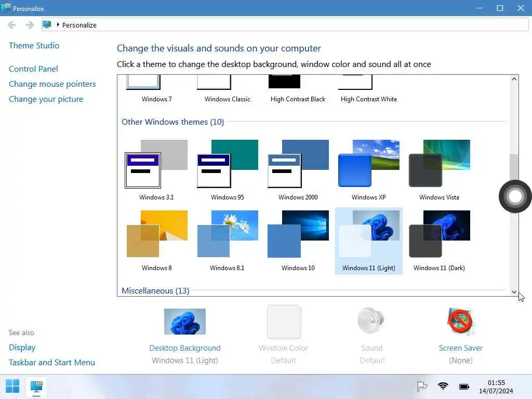Open the Windows Start button
The width and height of the screenshot is (532, 399).
pyautogui.click(x=12, y=386)
